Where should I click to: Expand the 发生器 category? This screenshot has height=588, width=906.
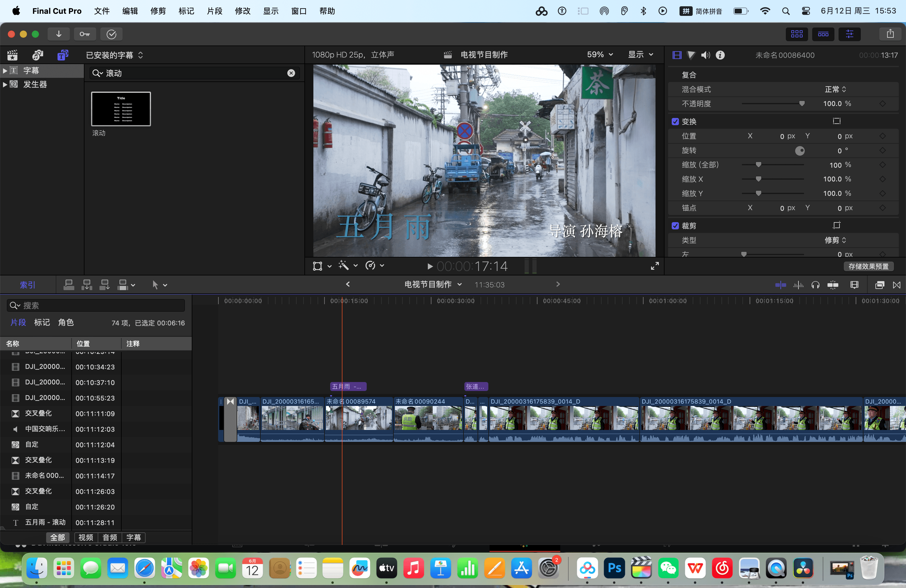coord(5,84)
